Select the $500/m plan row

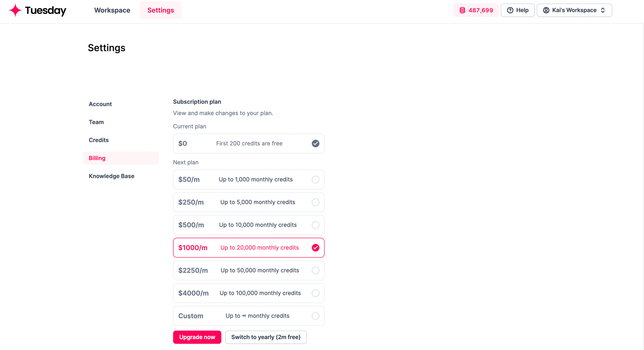point(249,225)
